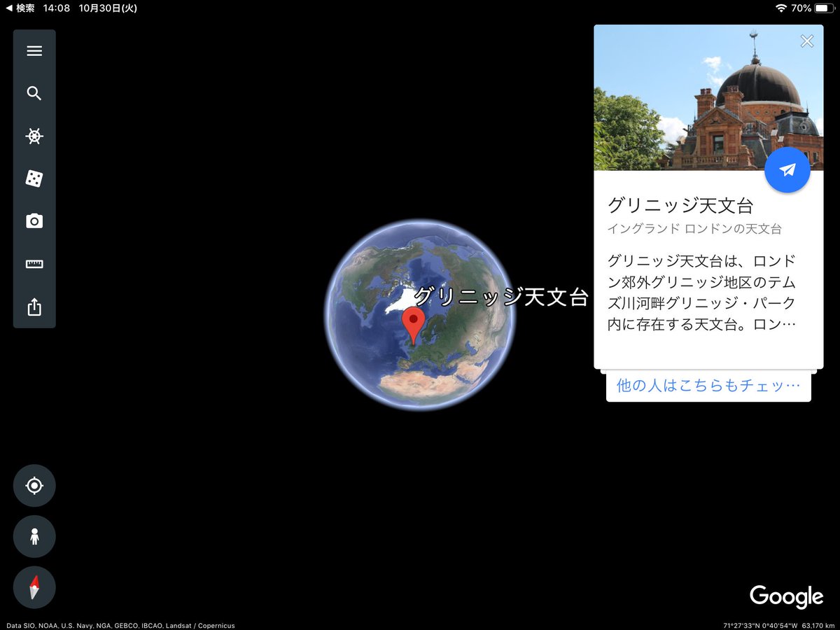The height and width of the screenshot is (630, 840).
Task: Open Greenwich observatory photo
Action: (x=708, y=97)
